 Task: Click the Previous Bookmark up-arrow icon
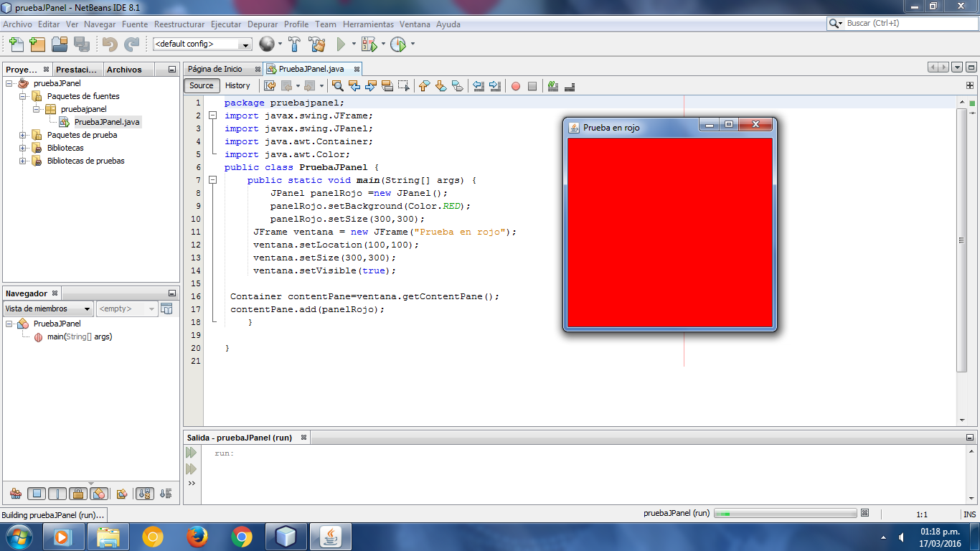click(424, 86)
